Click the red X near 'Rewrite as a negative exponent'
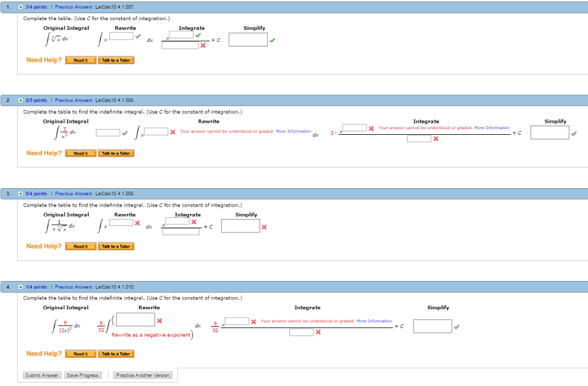Screen dimensions: 588x386 coord(160,321)
